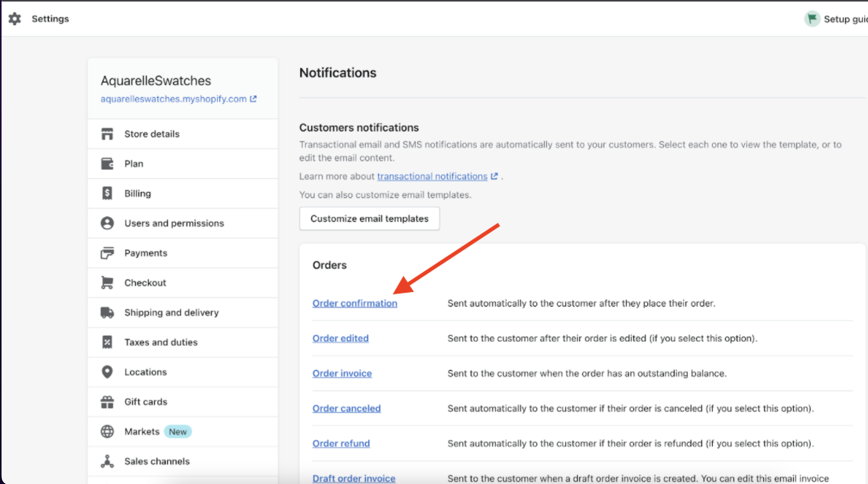Open the transactional notifications help link
Screen dimensions: 868x484
point(432,176)
